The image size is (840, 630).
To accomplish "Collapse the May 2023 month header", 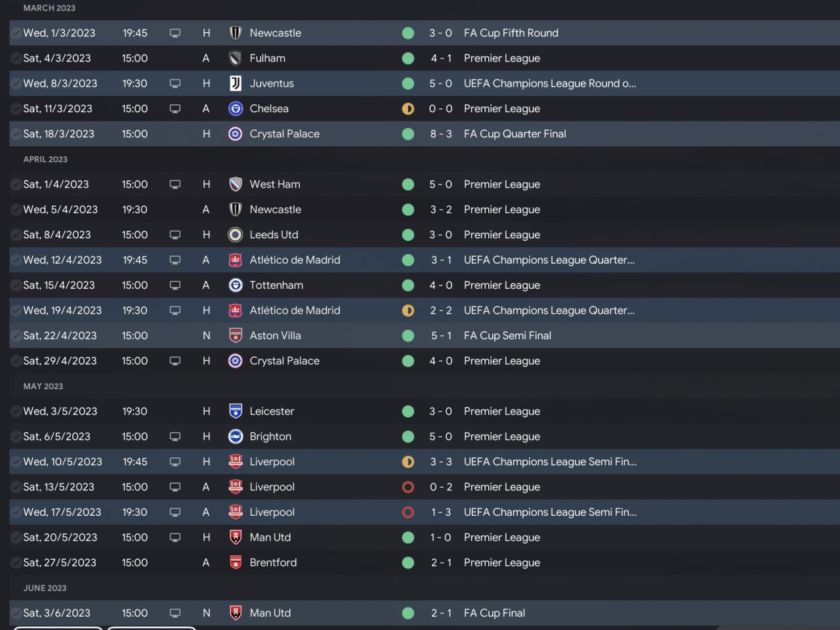I will (x=43, y=387).
